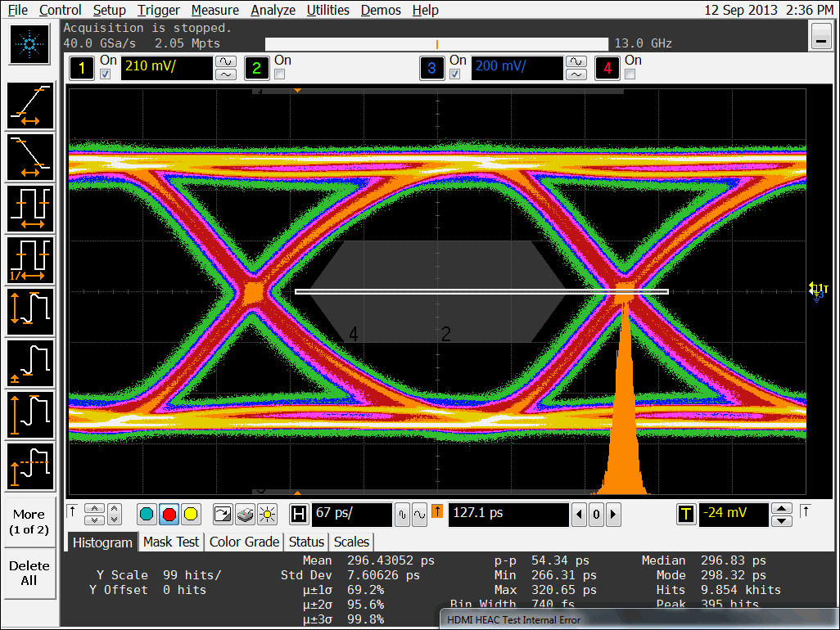This screenshot has height=630, width=840.
Task: Click the yellow Single acquisition button
Action: [191, 514]
